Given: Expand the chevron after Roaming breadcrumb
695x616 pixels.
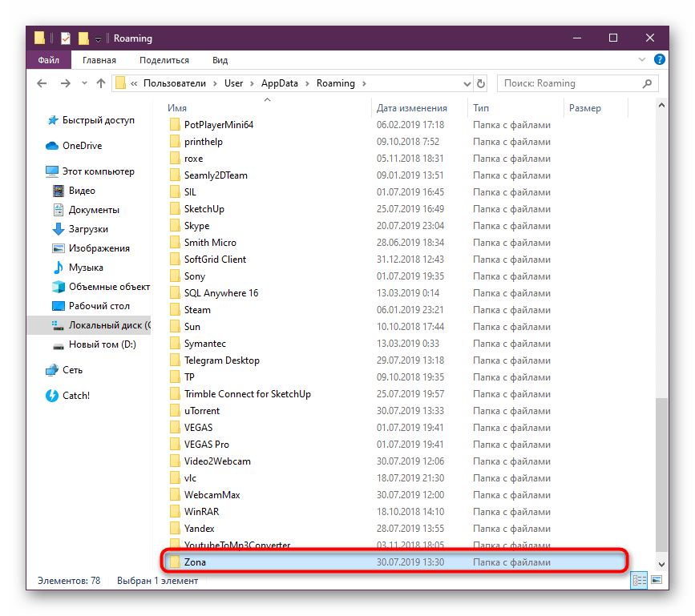Looking at the screenshot, I should coord(365,83).
